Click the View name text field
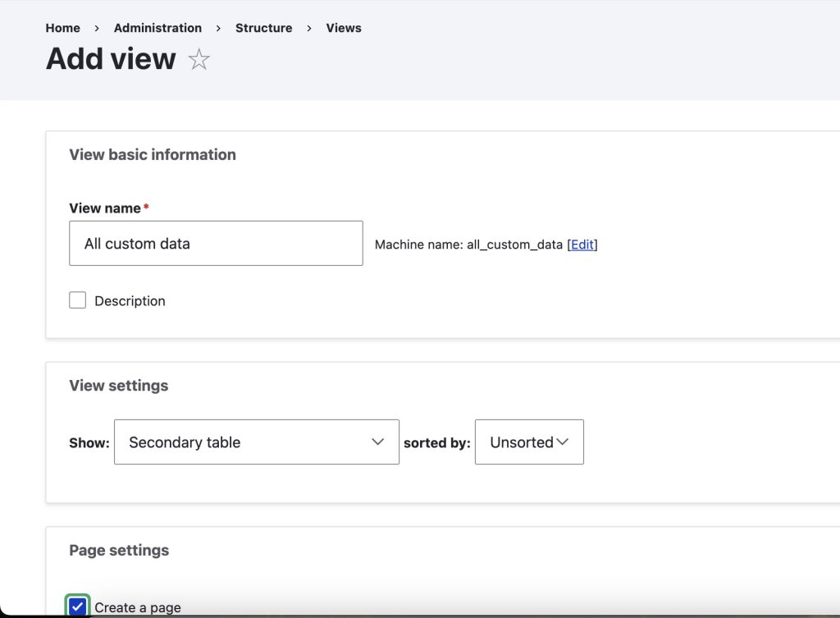The width and height of the screenshot is (840, 618). click(x=216, y=243)
